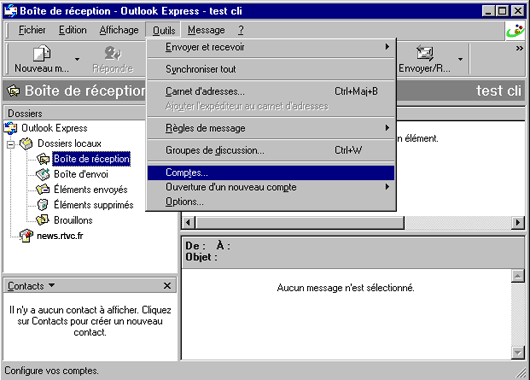This screenshot has width=530, height=380.
Task: Click the inbox icon in folder banner
Action: click(13, 91)
